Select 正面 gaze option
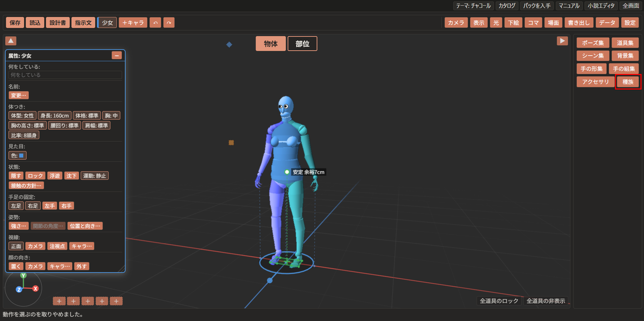Image resolution: width=644 pixels, height=321 pixels. point(16,246)
